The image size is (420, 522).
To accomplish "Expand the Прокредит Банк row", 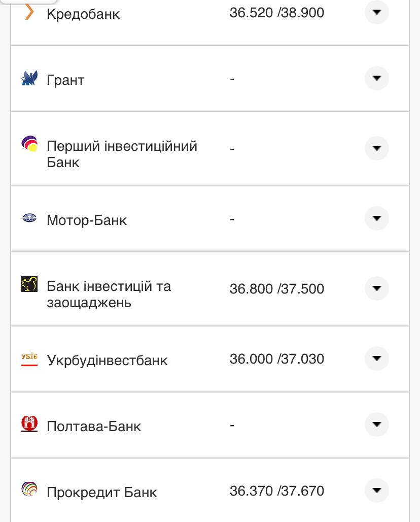I will coord(376,491).
